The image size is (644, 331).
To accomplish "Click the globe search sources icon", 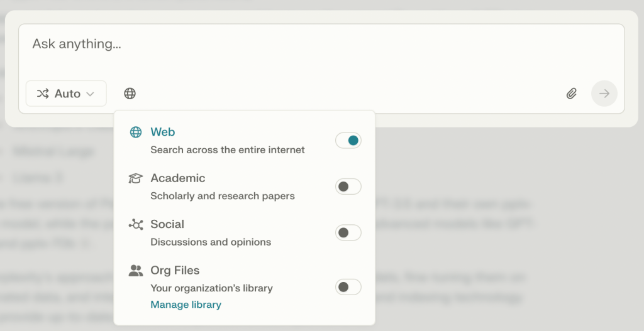I will pos(130,94).
